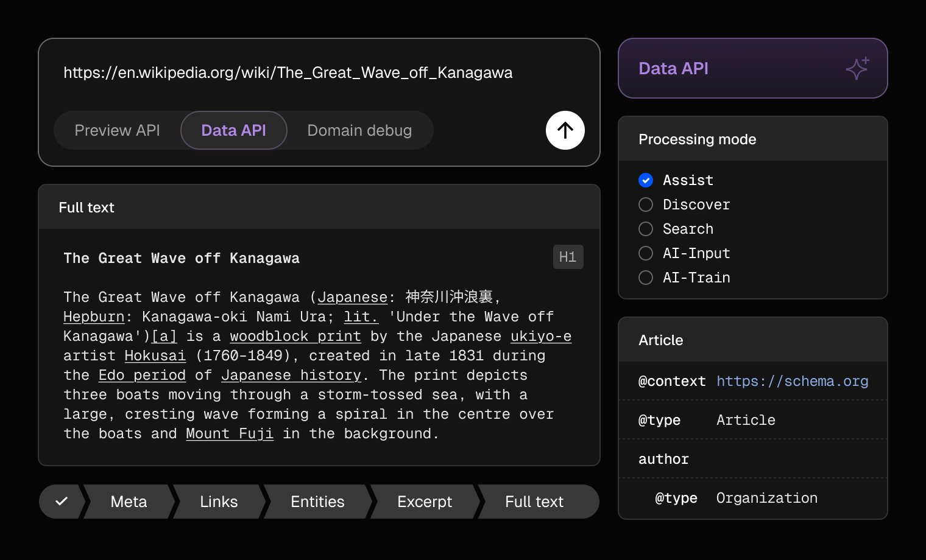Switch to the Preview API tab

[117, 130]
